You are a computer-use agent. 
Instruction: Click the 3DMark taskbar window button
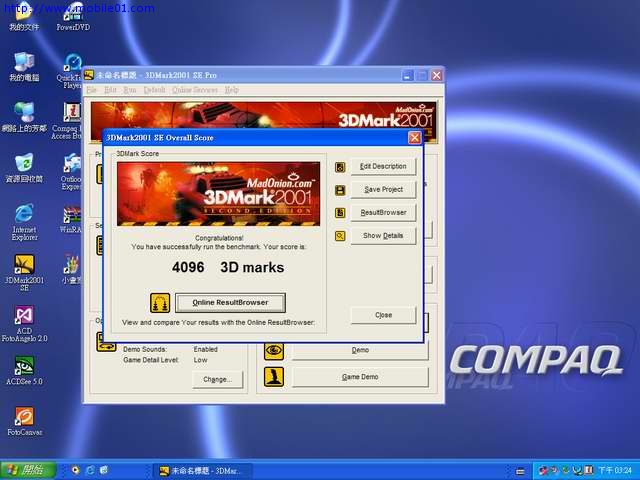tap(202, 471)
